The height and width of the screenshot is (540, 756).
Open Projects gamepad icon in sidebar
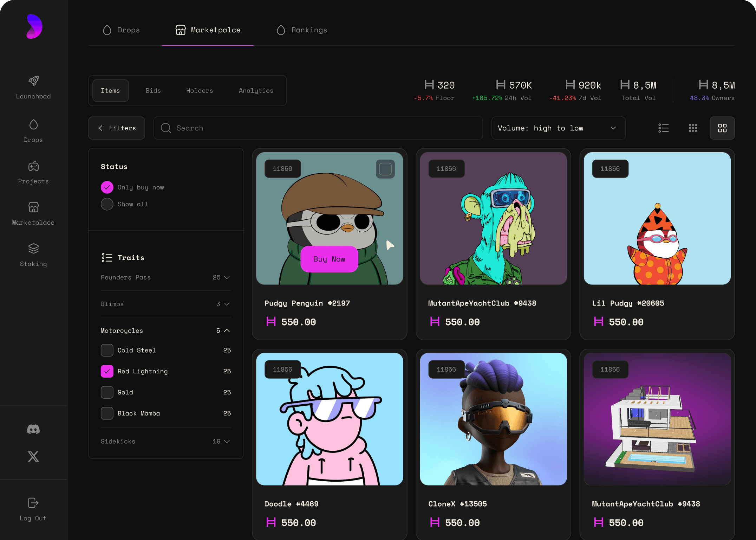click(33, 166)
